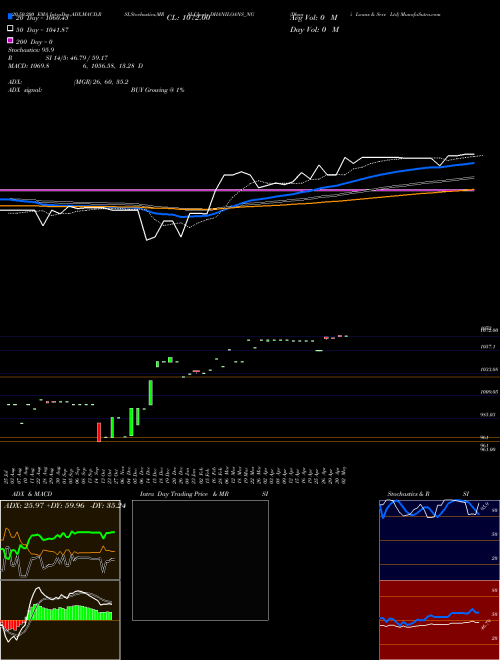This screenshot has height=660, width=500.
Task: Select the '50 Day = 1041.87' label
Action: pos(42,30)
